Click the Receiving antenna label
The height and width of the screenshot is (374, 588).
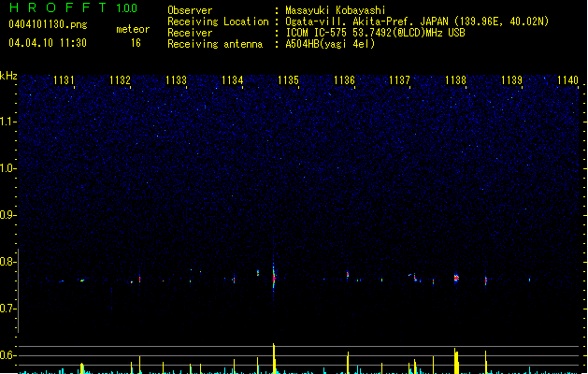point(215,44)
